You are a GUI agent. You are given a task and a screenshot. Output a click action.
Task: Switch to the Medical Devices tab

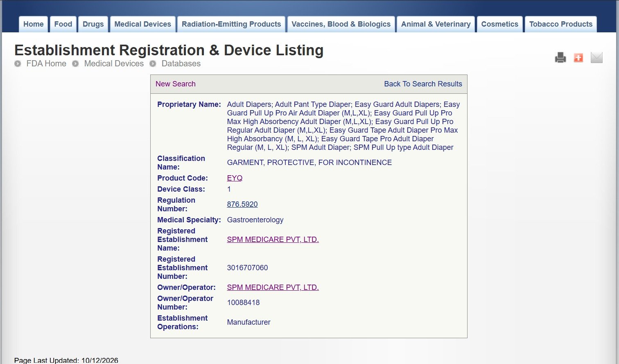142,24
